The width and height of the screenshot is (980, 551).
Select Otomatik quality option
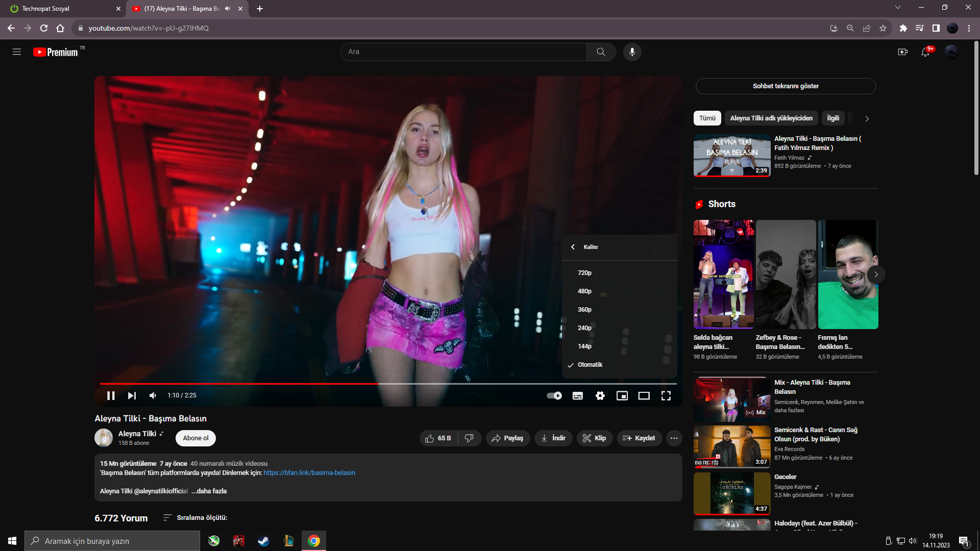click(x=590, y=364)
